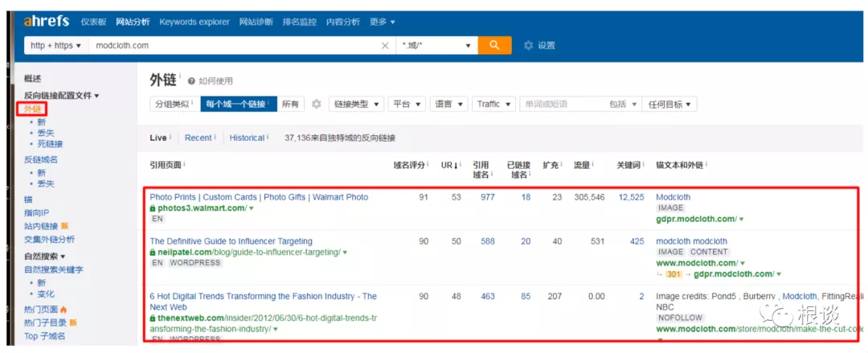Open the 排名监控 menu item

(300, 22)
